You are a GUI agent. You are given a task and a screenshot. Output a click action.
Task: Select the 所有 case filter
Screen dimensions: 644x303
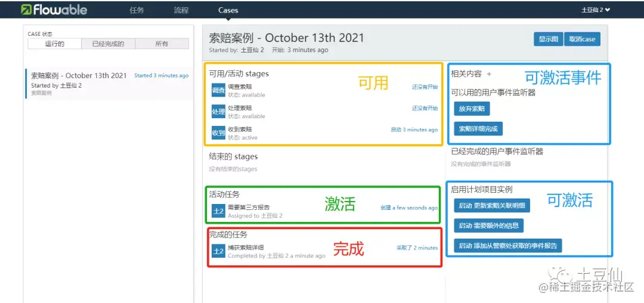[x=162, y=44]
